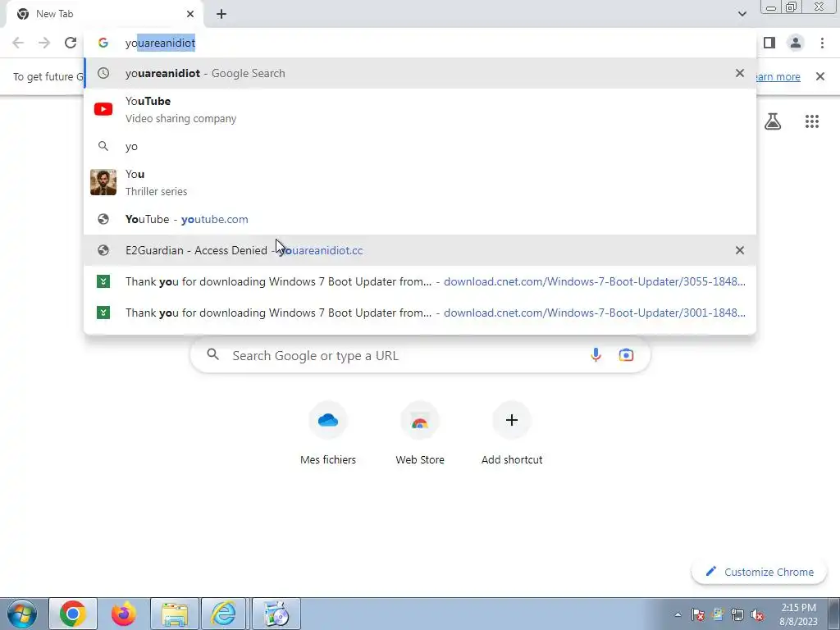
Task: Click the muted volume tray icon
Action: [757, 614]
